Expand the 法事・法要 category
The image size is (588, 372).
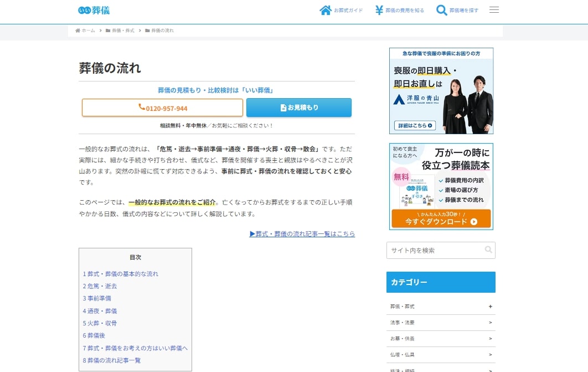[490, 322]
